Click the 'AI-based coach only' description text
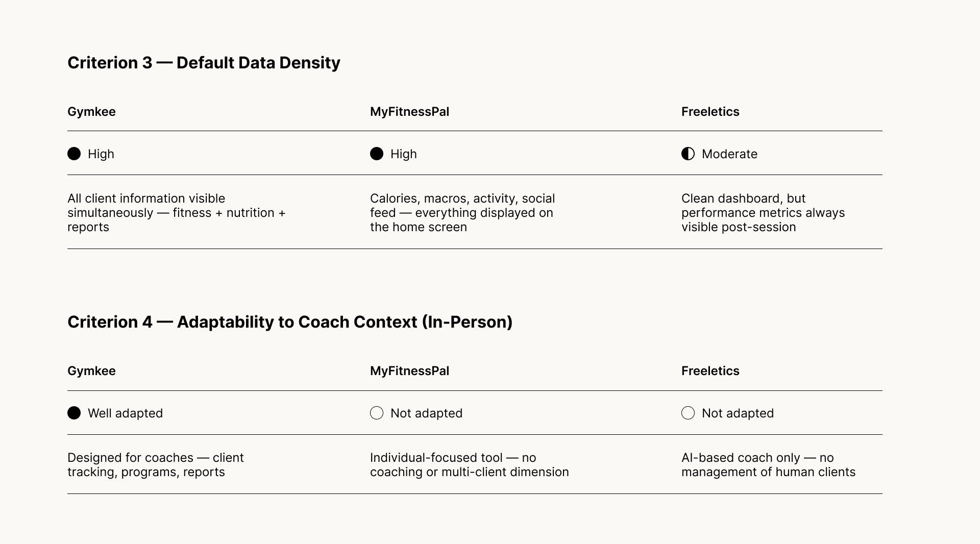The height and width of the screenshot is (544, 980). coord(768,465)
